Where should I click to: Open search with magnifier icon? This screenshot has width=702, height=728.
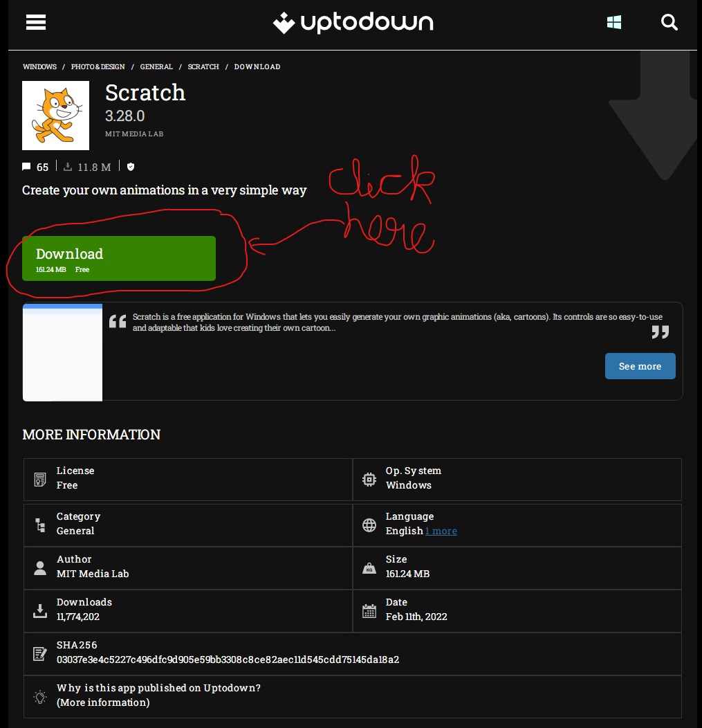point(669,22)
